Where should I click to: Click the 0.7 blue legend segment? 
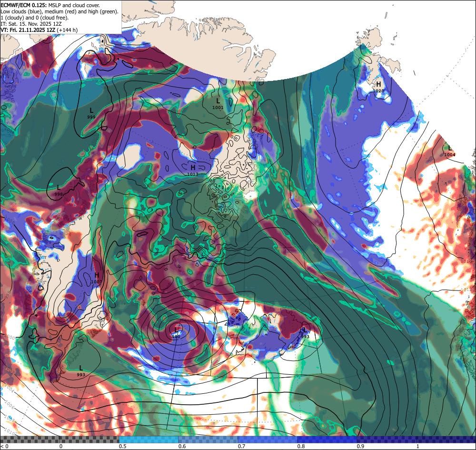(x=268, y=440)
